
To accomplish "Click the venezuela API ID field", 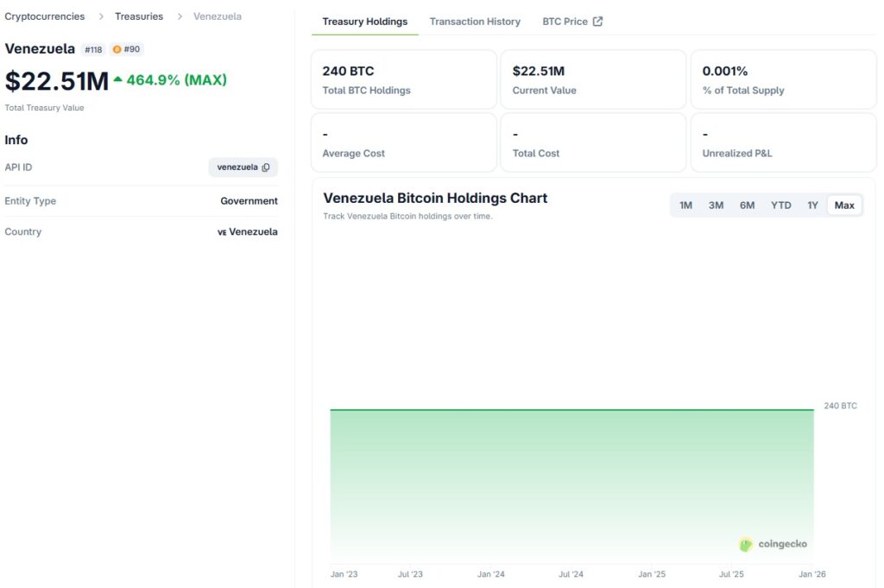I will 237,168.
